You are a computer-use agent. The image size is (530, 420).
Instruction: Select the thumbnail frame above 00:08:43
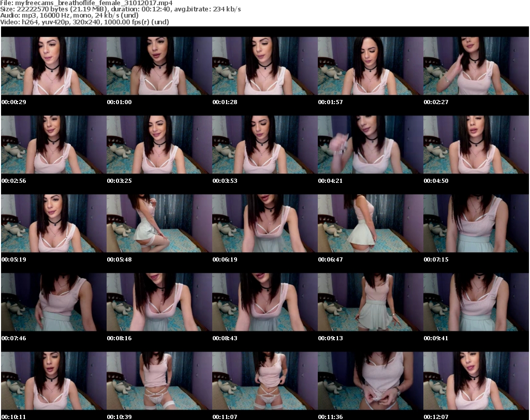264,302
